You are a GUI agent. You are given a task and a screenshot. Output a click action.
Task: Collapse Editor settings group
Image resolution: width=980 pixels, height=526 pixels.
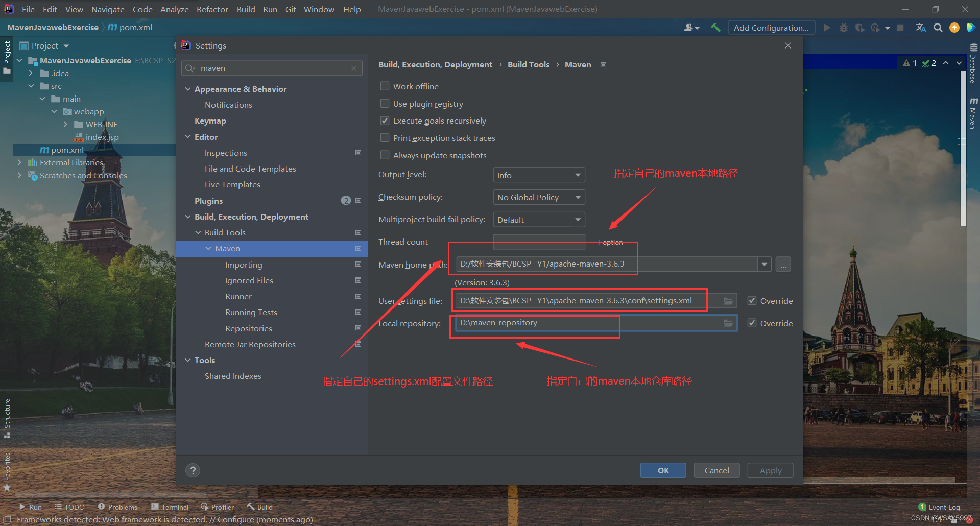(x=188, y=137)
